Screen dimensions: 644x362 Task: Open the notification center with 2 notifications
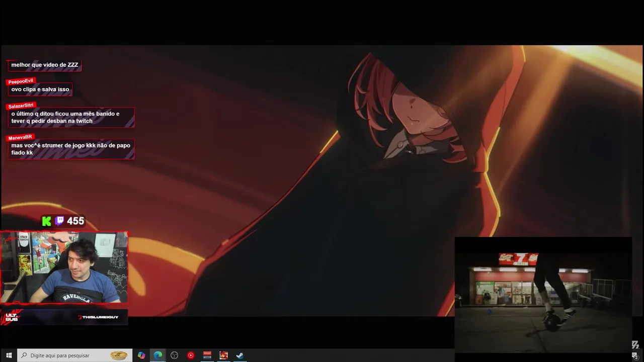coord(635,355)
